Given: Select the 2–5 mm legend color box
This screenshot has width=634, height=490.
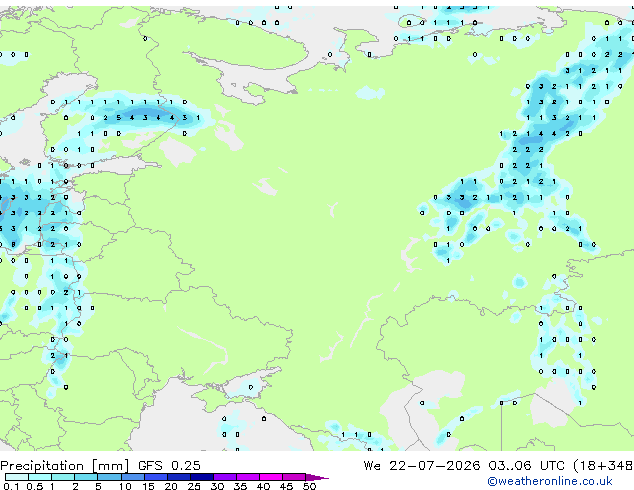Looking at the screenshot, I should [86, 477].
